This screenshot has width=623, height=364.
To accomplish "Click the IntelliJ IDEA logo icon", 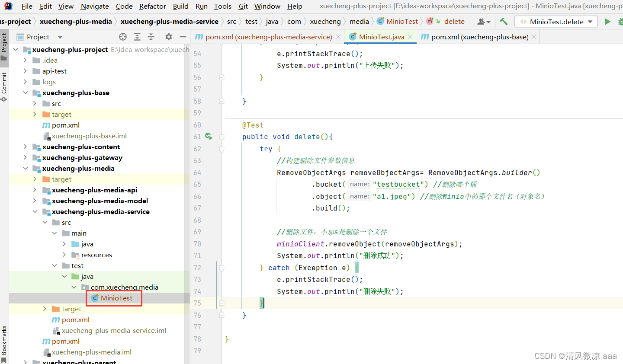I will click(x=8, y=6).
